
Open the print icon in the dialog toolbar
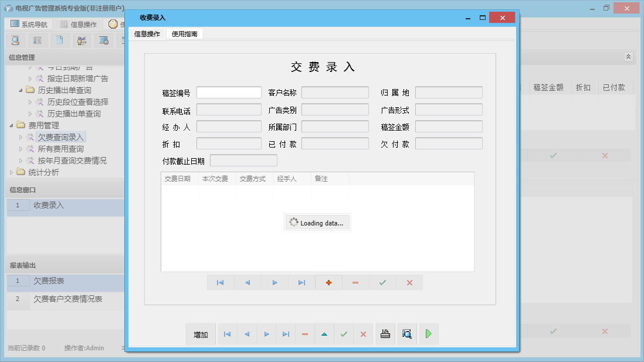pos(385,334)
